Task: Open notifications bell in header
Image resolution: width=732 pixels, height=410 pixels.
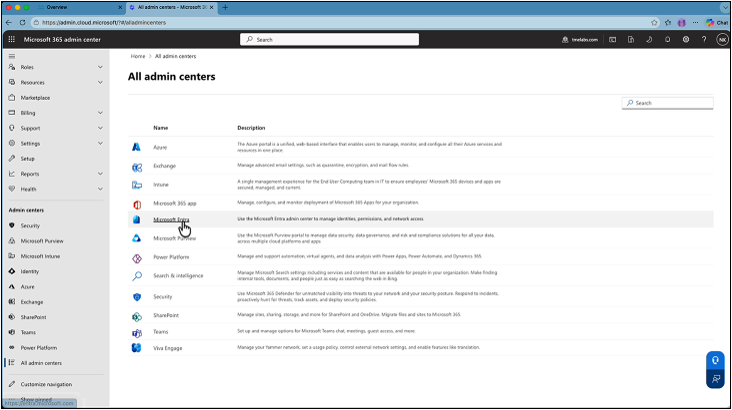Action: 668,40
